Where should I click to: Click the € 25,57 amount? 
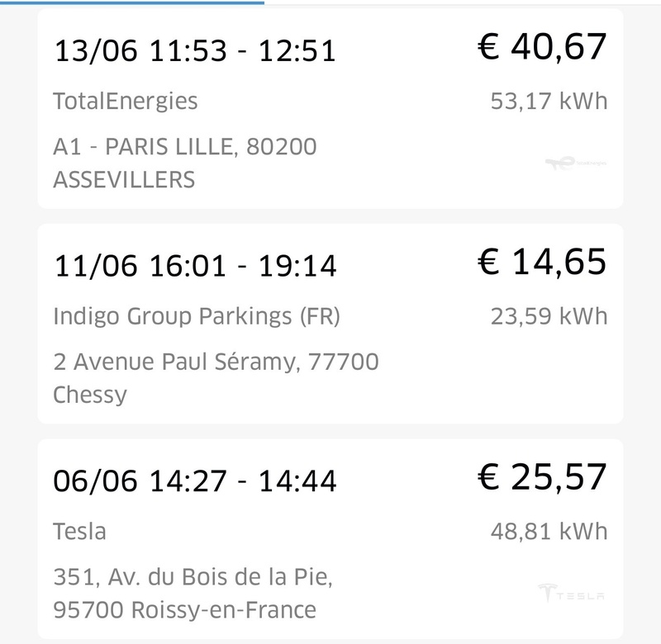pyautogui.click(x=542, y=477)
